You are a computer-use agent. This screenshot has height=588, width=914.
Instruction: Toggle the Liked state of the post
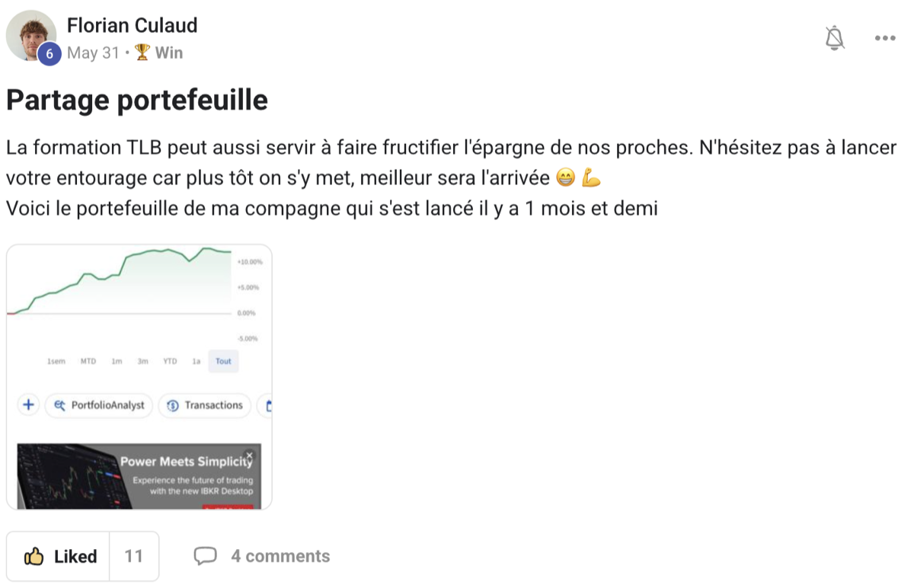[x=57, y=556]
